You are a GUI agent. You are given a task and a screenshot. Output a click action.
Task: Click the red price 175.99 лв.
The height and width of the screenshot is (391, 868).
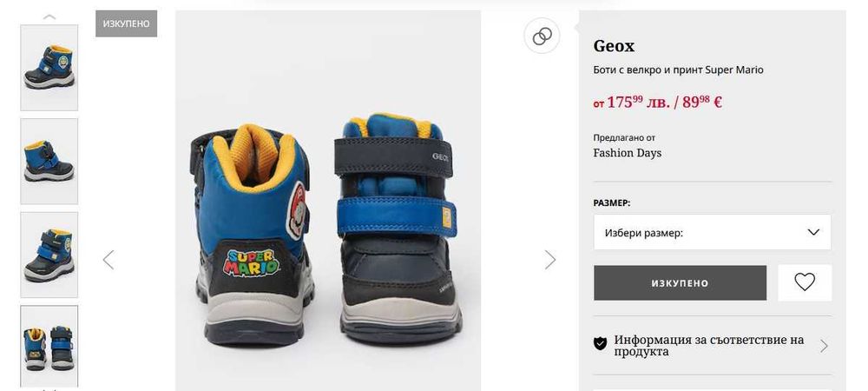point(638,103)
